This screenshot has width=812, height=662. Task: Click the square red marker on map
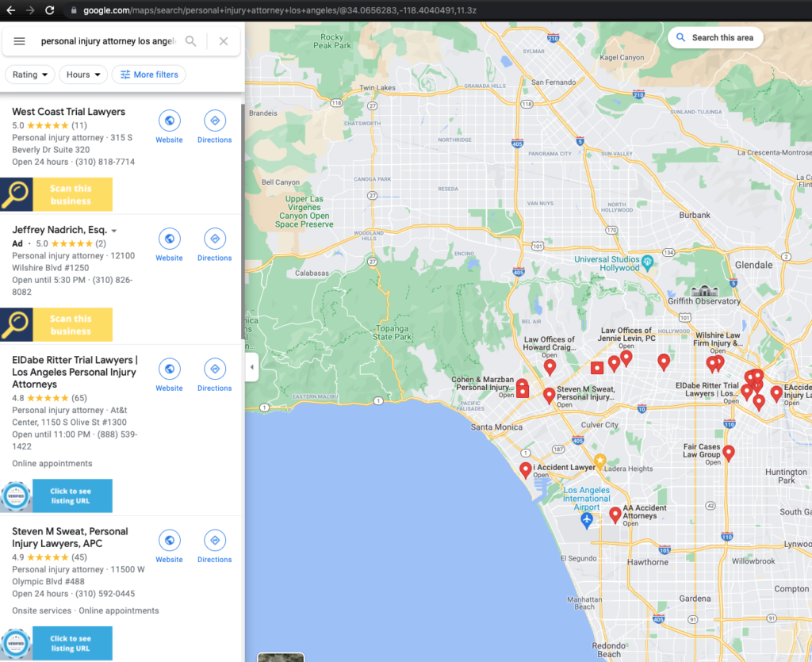coord(597,368)
